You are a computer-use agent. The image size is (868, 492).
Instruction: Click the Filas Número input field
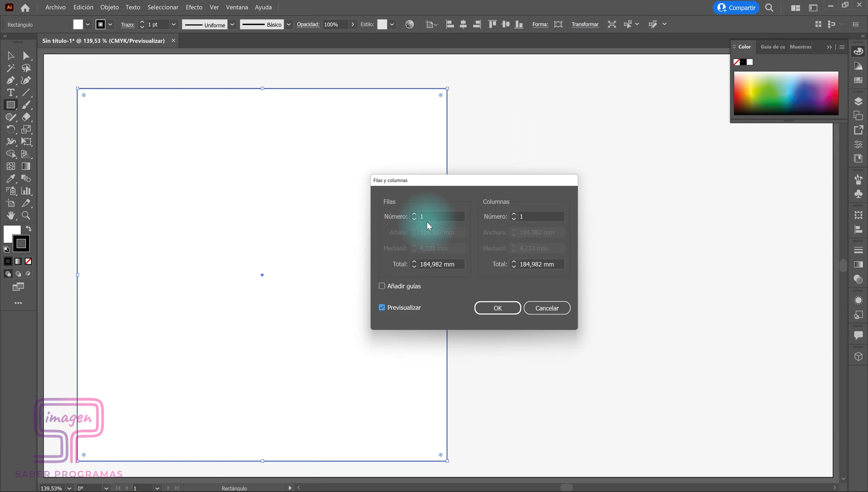pyautogui.click(x=442, y=216)
